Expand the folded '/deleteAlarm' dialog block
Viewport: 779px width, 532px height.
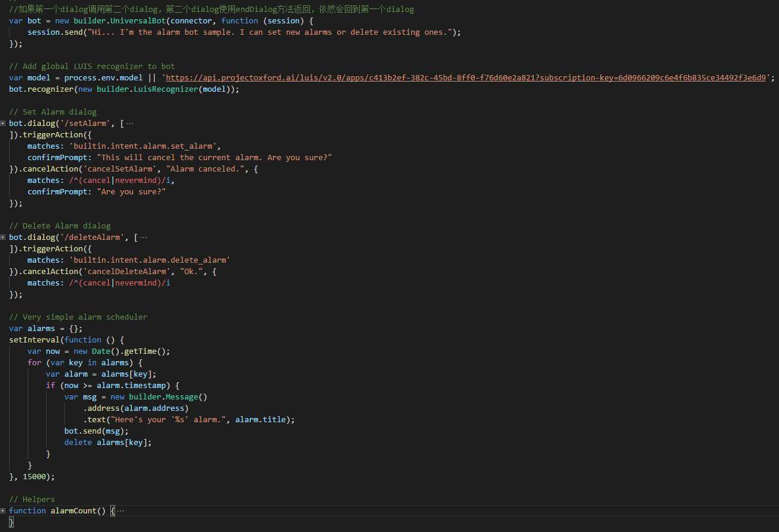coord(3,237)
